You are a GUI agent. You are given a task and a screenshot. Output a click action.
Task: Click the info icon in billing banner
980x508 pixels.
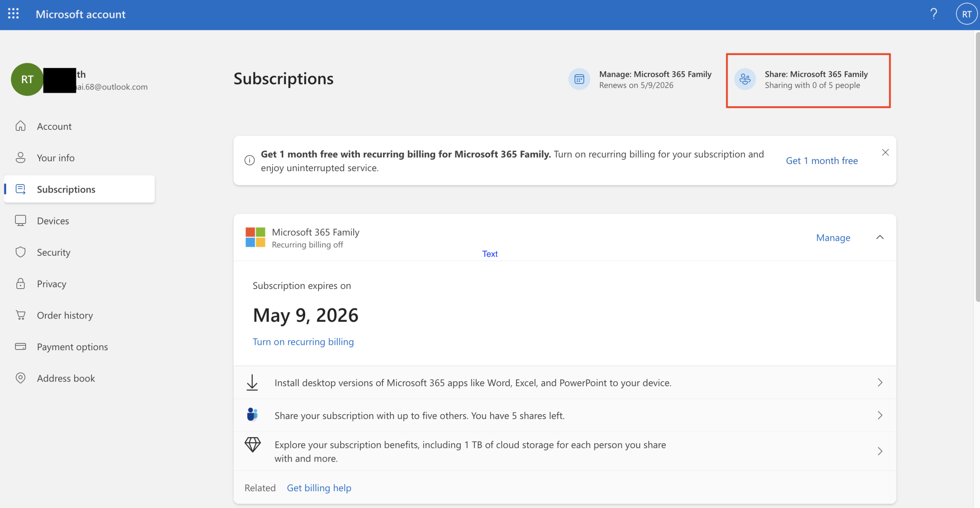250,160
